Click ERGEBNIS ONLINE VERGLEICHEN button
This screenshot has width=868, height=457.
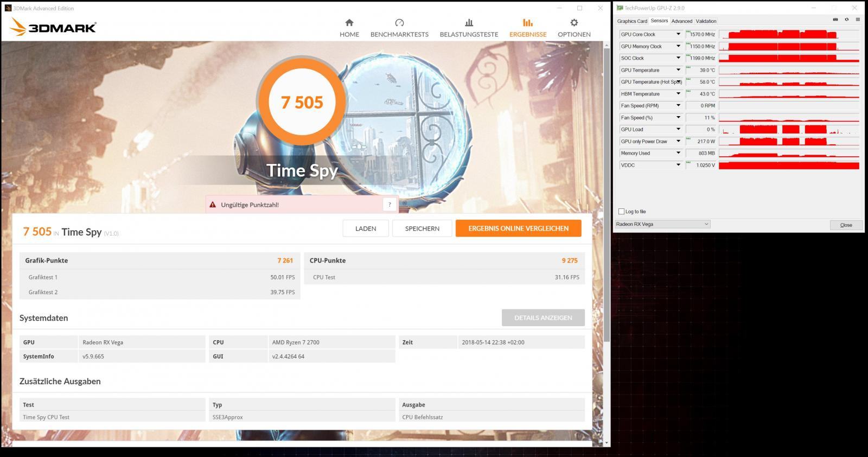click(518, 228)
